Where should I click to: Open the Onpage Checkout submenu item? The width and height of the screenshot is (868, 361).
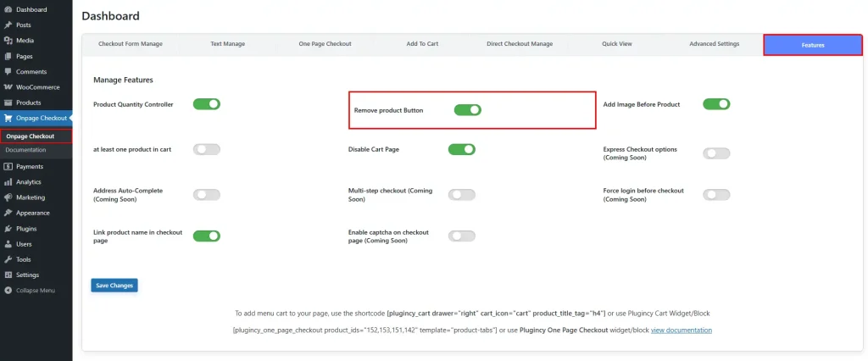pyautogui.click(x=31, y=136)
